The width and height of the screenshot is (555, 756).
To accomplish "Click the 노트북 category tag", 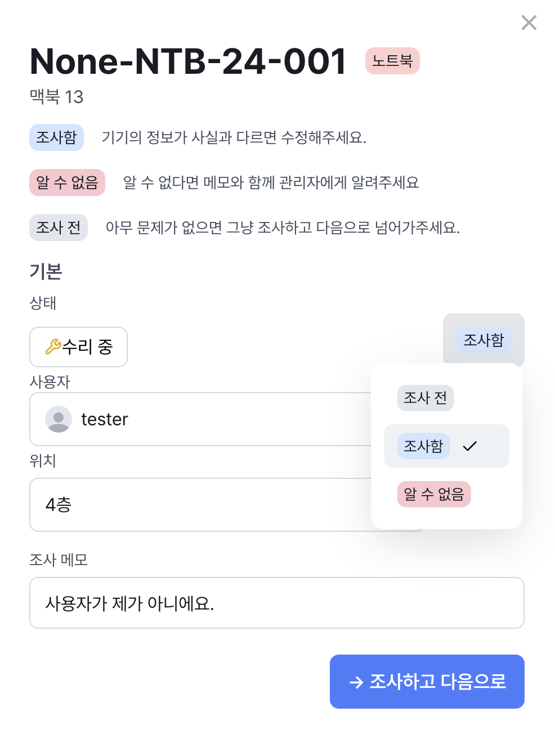I will point(392,61).
